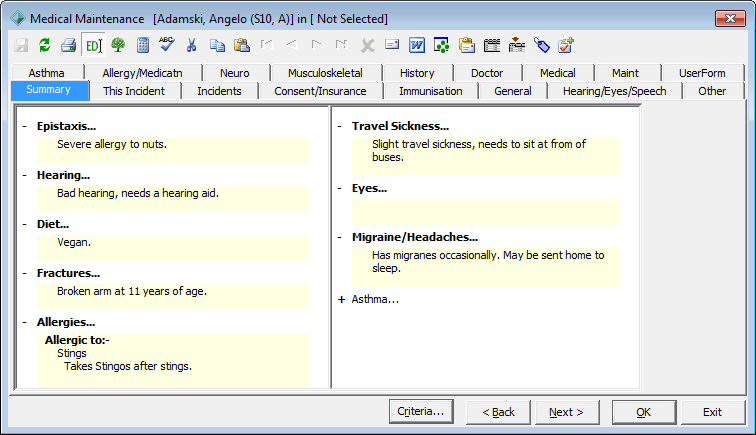Click the empty Eyes note field

coord(486,212)
